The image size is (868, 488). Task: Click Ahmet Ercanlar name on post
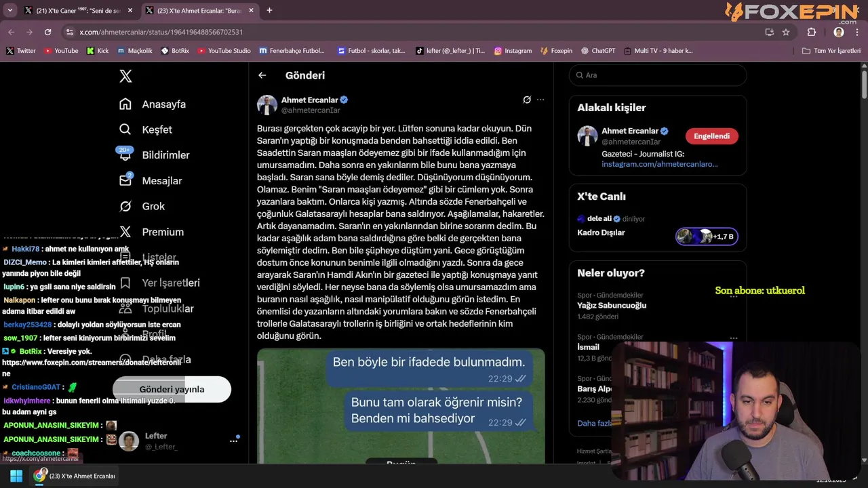pyautogui.click(x=309, y=100)
